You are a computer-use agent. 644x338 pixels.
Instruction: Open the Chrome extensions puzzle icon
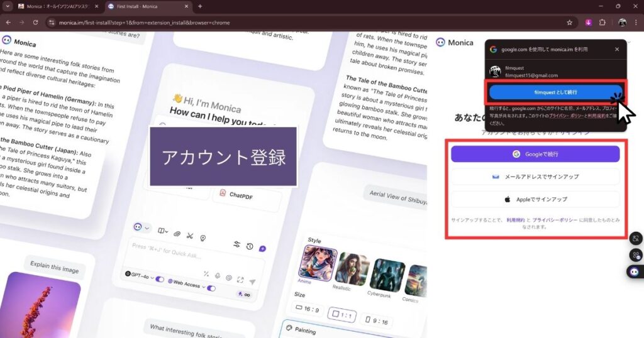pyautogui.click(x=602, y=22)
